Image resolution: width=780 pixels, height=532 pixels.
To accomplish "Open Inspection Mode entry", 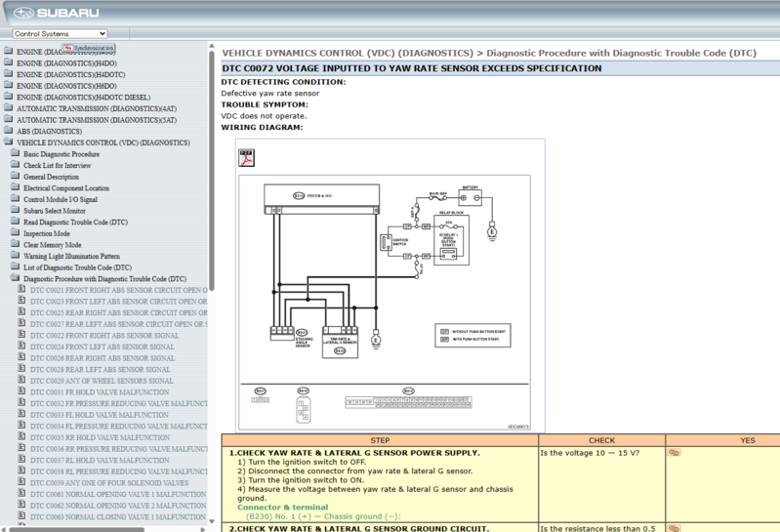I will [x=47, y=234].
